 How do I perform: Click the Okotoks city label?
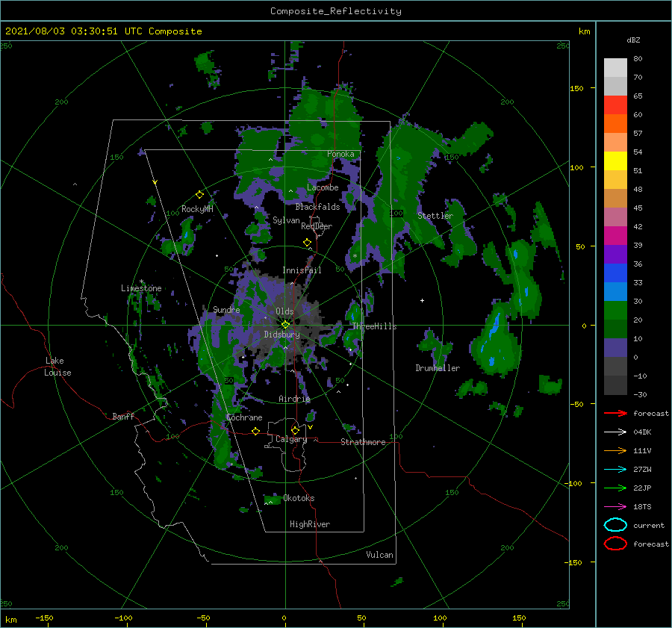tap(299, 498)
